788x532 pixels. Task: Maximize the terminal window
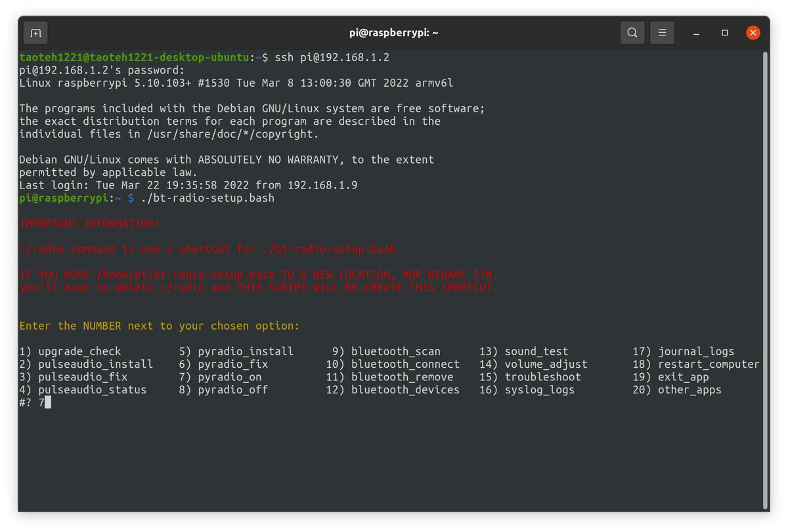pyautogui.click(x=724, y=32)
